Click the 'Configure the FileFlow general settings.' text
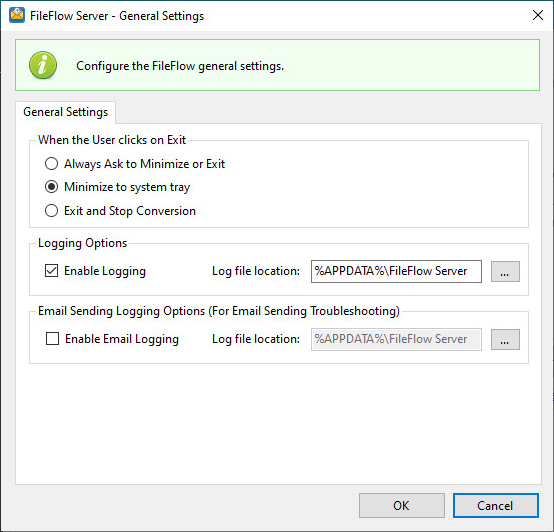Image resolution: width=554 pixels, height=532 pixels. [180, 66]
